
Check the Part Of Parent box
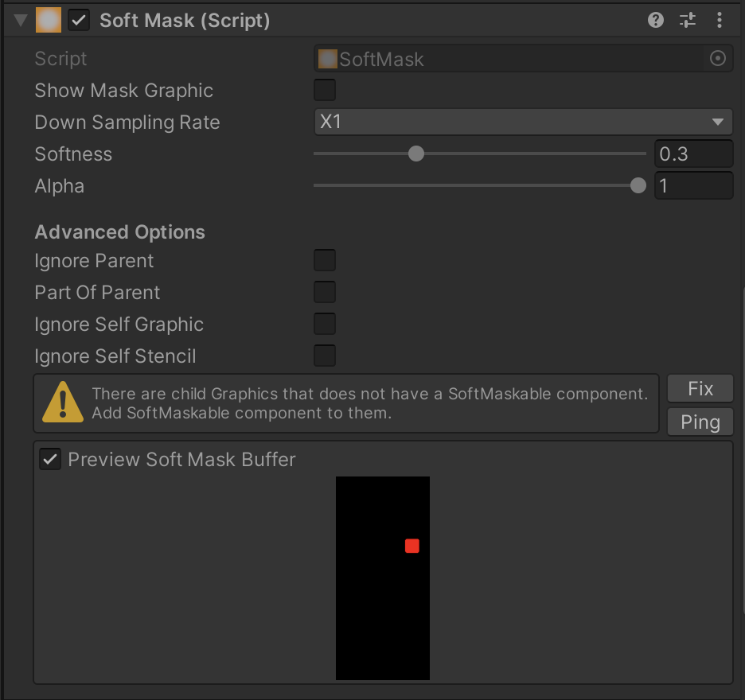pos(324,292)
